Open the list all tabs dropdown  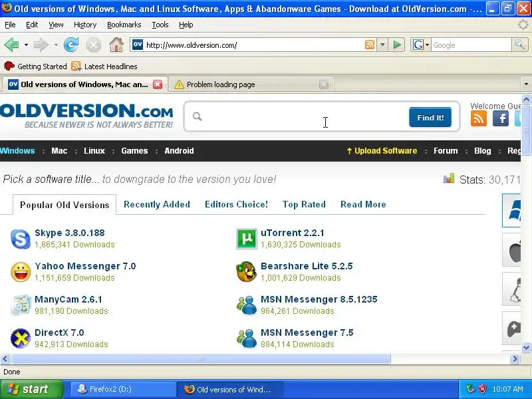click(x=526, y=84)
